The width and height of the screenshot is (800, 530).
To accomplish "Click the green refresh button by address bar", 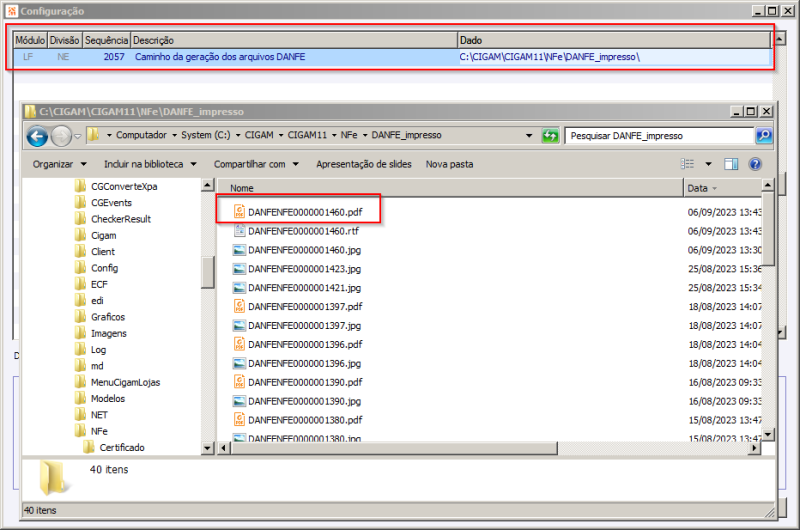I will 550,136.
